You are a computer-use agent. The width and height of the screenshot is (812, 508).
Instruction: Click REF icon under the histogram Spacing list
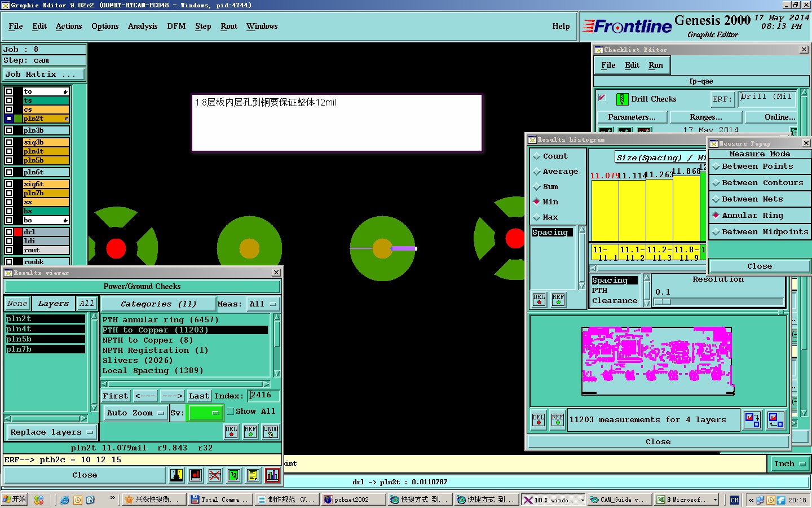coord(558,300)
